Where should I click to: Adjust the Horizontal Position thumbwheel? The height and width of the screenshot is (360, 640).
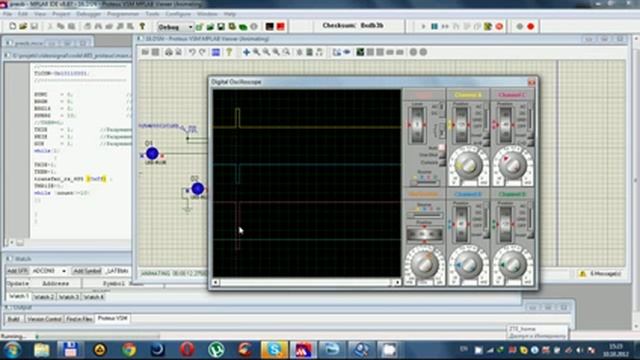[x=424, y=234]
